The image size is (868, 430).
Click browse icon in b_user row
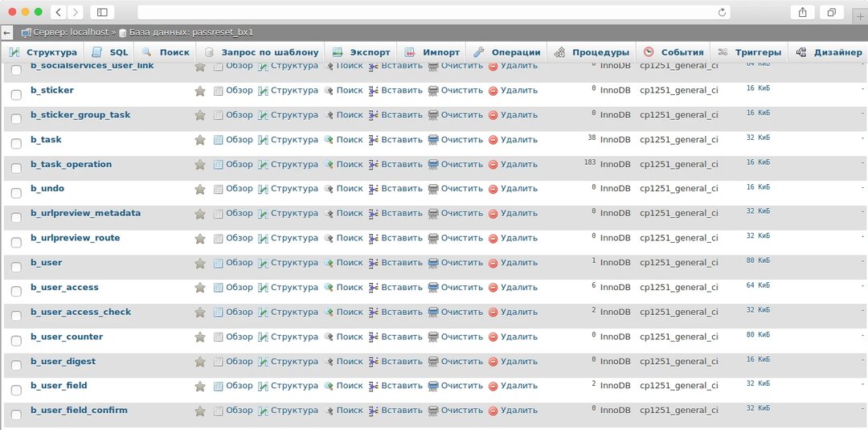point(218,264)
